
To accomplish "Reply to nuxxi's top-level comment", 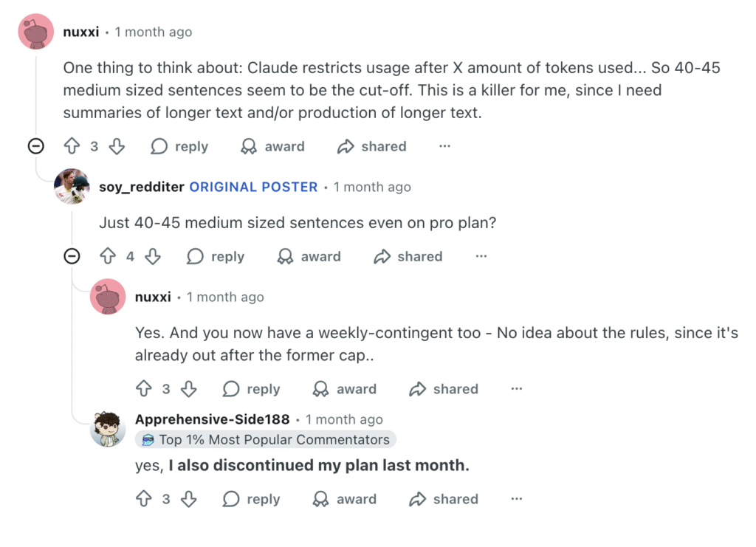I will (x=179, y=146).
